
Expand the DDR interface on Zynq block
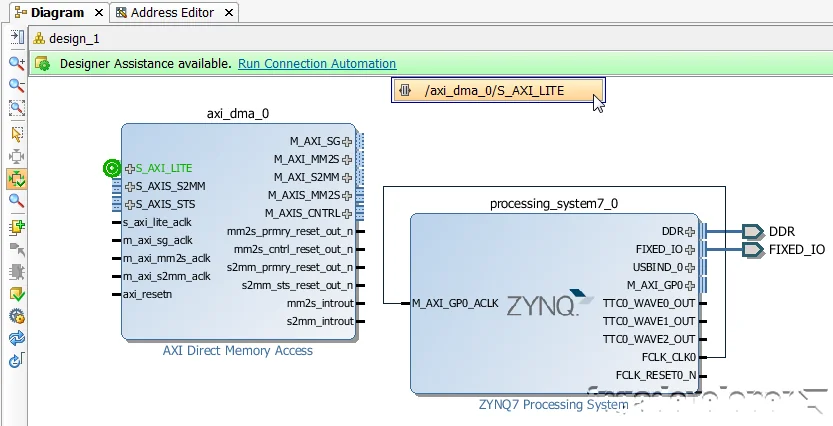(690, 232)
